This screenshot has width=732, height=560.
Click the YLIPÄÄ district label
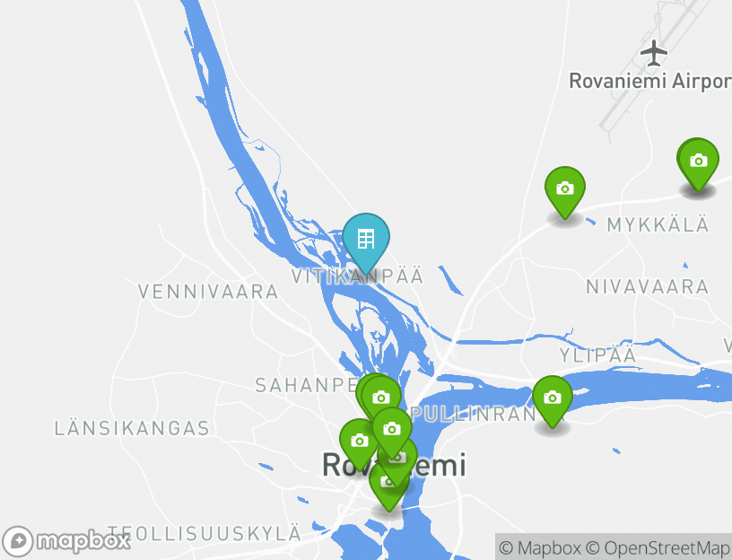598,355
